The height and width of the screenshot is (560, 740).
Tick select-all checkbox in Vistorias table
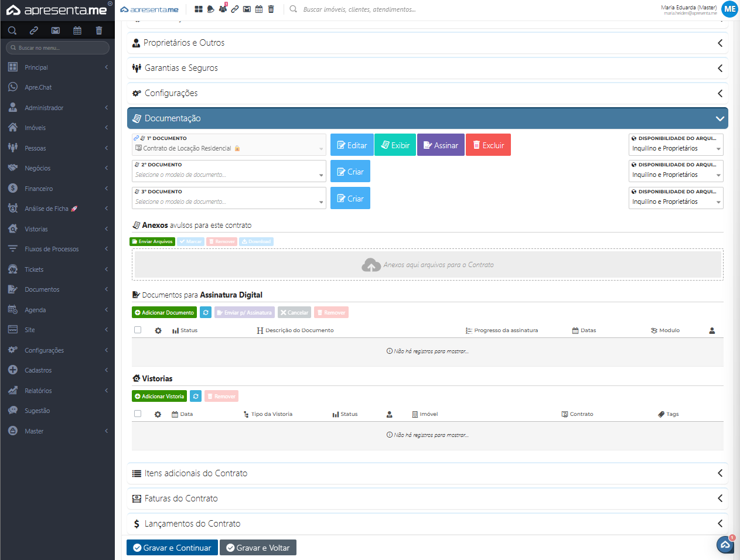138,414
